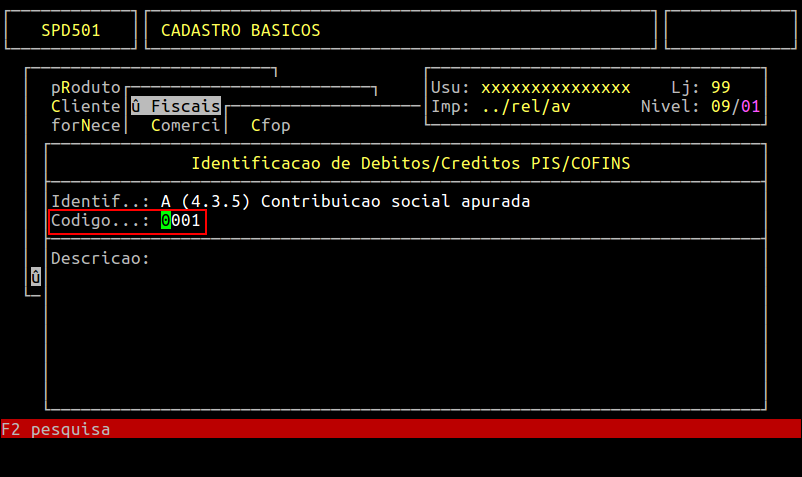Click the Nivel 09/01 indicator
This screenshot has width=802, height=477.
735,106
